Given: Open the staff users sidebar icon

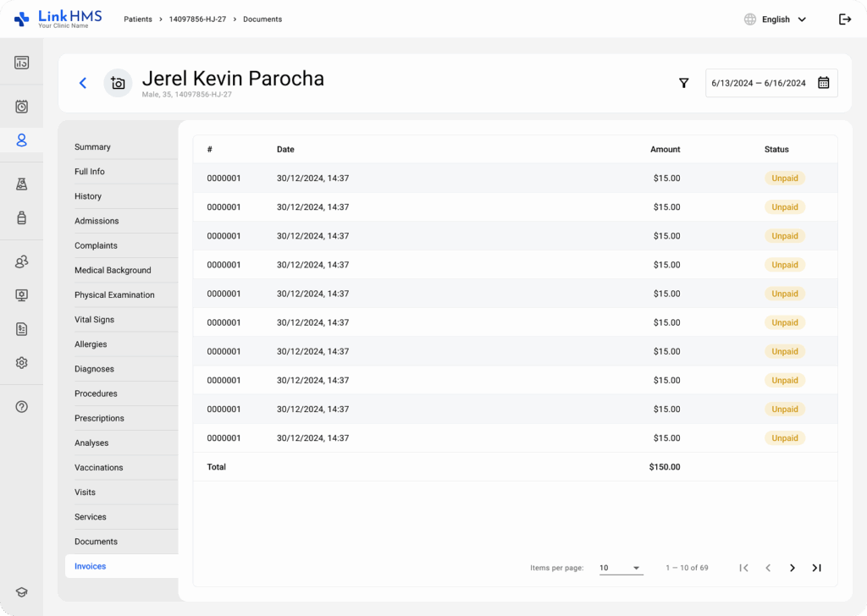Looking at the screenshot, I should [x=21, y=261].
